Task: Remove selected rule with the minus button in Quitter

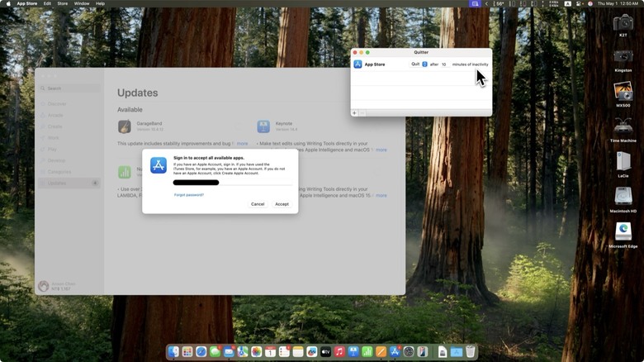Action: pos(362,113)
